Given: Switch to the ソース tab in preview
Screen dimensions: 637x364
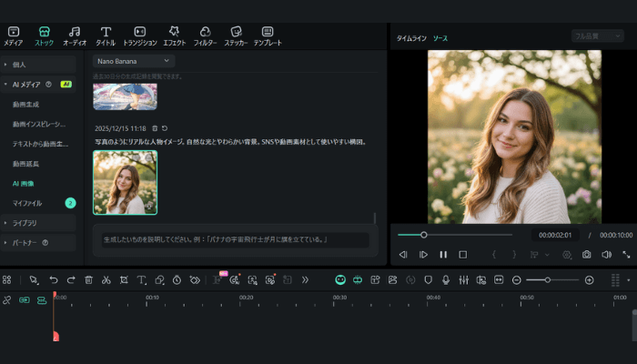Looking at the screenshot, I should 440,38.
